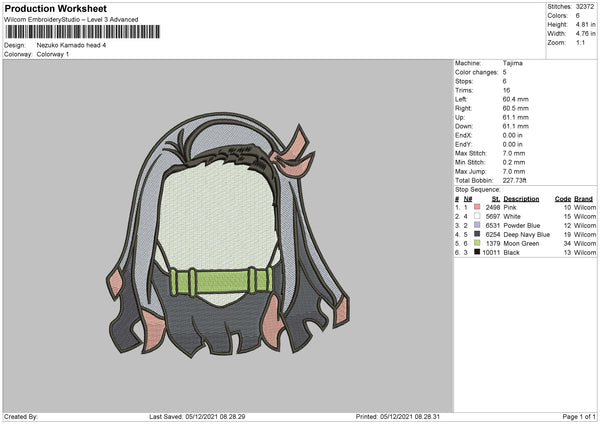Image resolution: width=600 pixels, height=424 pixels.
Task: Click the Machine value 'Tajima'
Action: tap(512, 63)
